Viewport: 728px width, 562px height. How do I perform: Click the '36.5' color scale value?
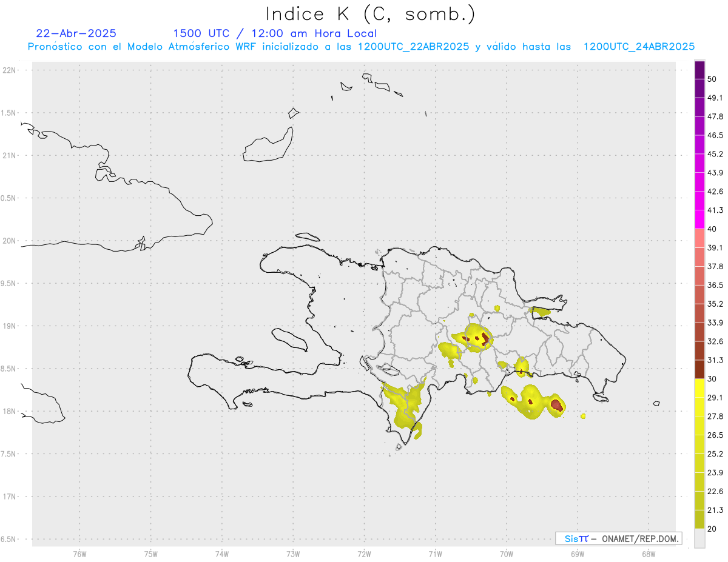(715, 285)
